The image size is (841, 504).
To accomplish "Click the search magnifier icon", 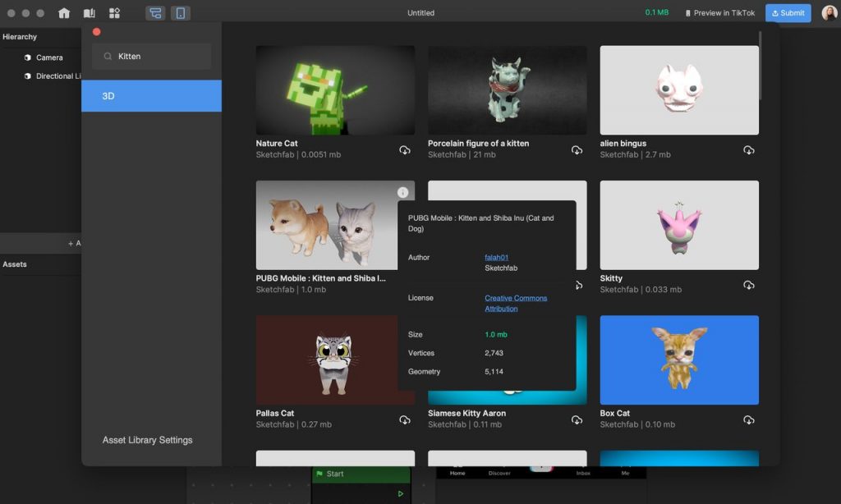I will click(108, 57).
